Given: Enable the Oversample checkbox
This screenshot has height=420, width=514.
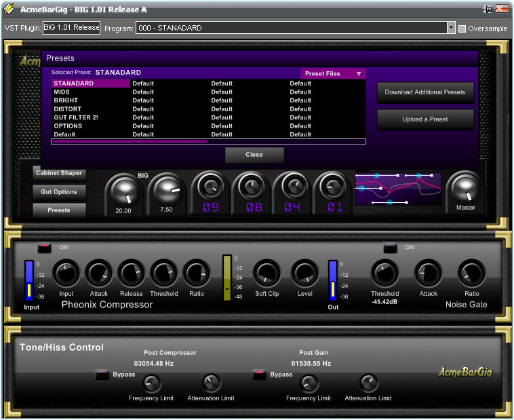Looking at the screenshot, I should pyautogui.click(x=462, y=29).
